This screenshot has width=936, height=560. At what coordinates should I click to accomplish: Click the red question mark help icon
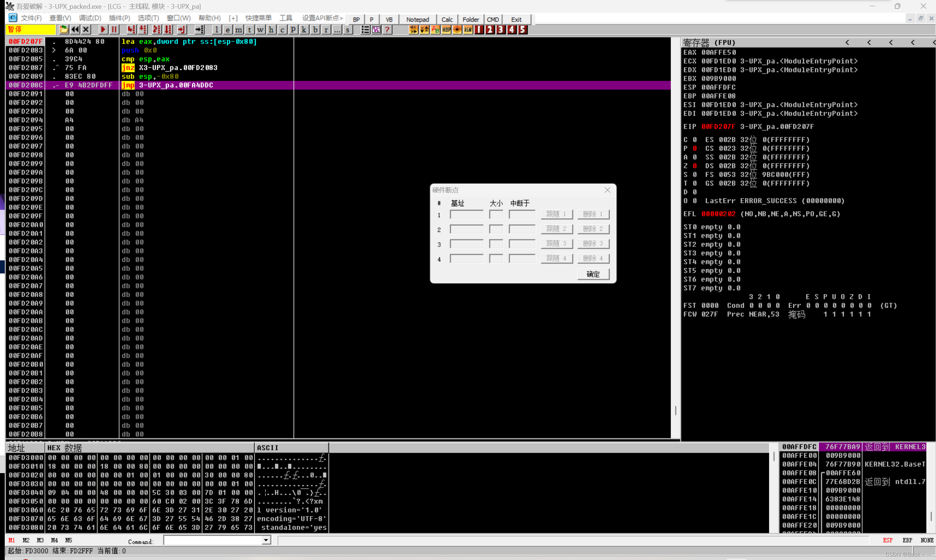pyautogui.click(x=387, y=29)
